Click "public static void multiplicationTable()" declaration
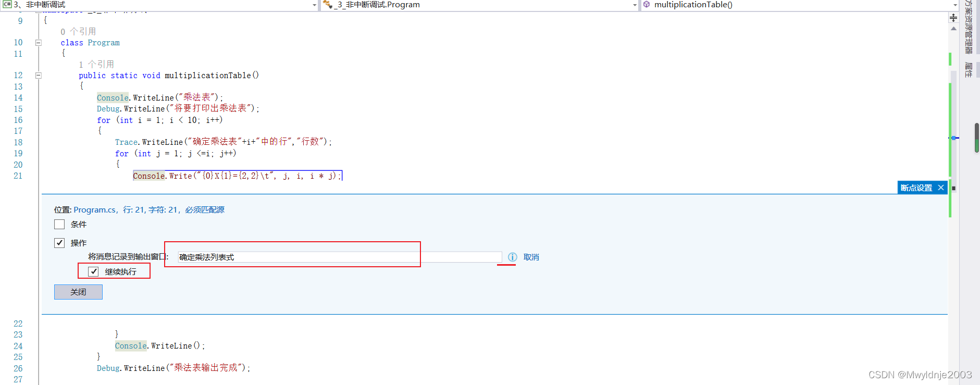This screenshot has height=385, width=980. pos(169,76)
